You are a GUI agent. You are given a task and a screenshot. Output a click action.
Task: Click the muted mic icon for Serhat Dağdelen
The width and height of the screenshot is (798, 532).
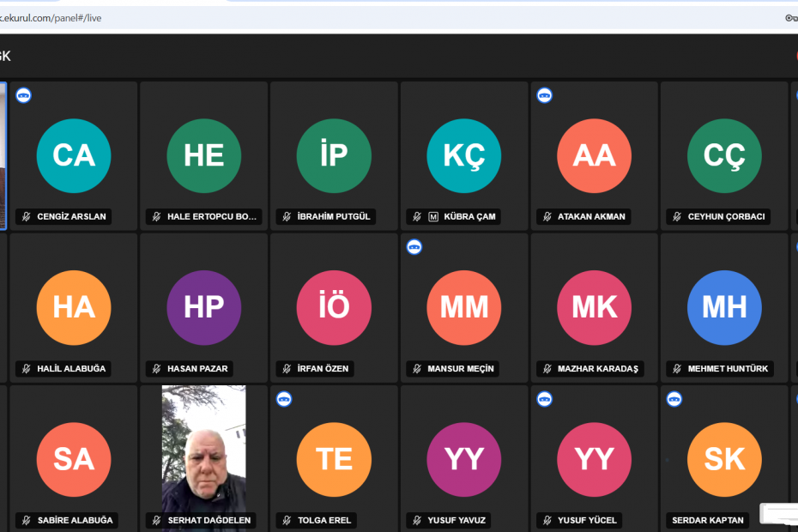click(157, 520)
